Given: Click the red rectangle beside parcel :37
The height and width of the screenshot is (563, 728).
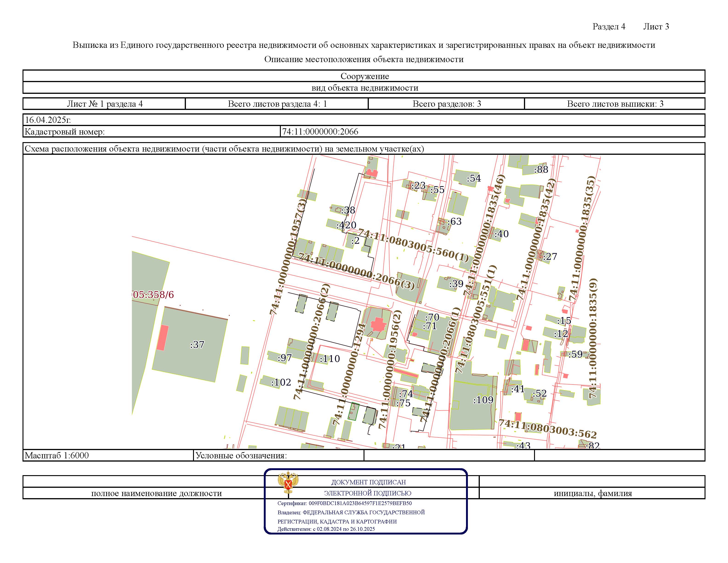Looking at the screenshot, I should coord(162,338).
